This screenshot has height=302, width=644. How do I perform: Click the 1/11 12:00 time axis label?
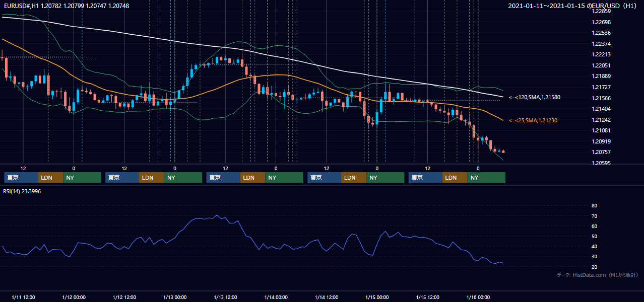click(x=23, y=297)
